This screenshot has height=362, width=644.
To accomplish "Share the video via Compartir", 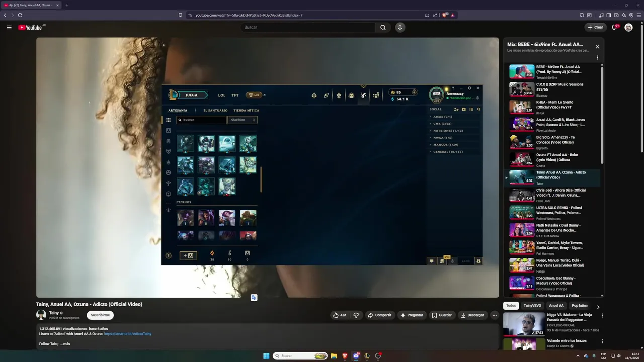I will click(379, 315).
